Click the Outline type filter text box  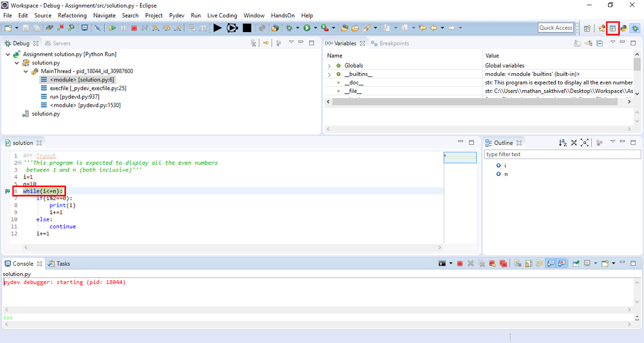pos(562,154)
